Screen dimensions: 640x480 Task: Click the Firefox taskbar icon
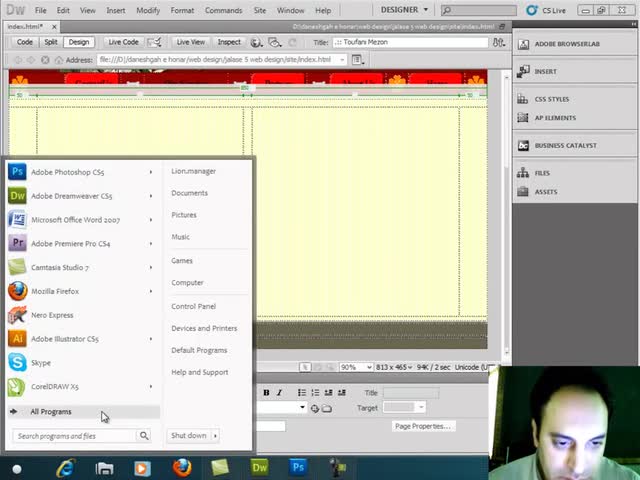click(x=182, y=468)
